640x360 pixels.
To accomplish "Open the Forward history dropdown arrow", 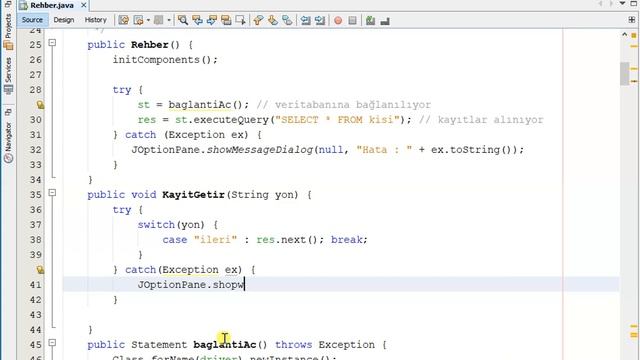I will click(x=169, y=20).
